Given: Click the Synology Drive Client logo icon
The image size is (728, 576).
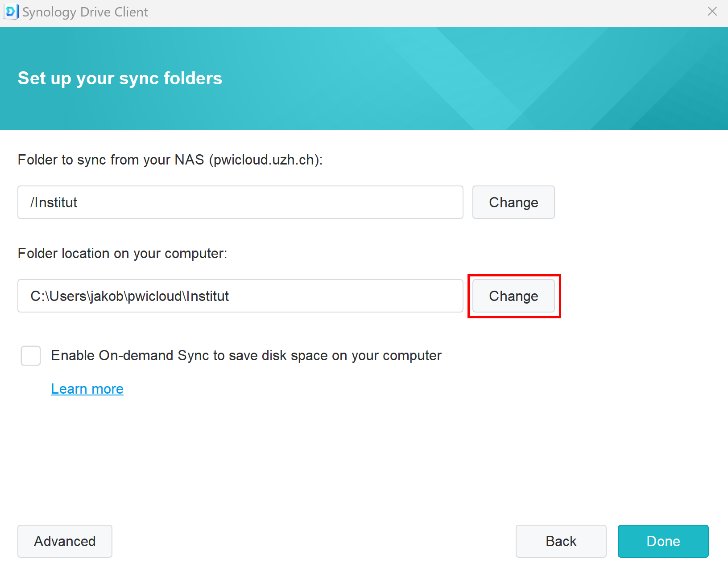Looking at the screenshot, I should 11,12.
